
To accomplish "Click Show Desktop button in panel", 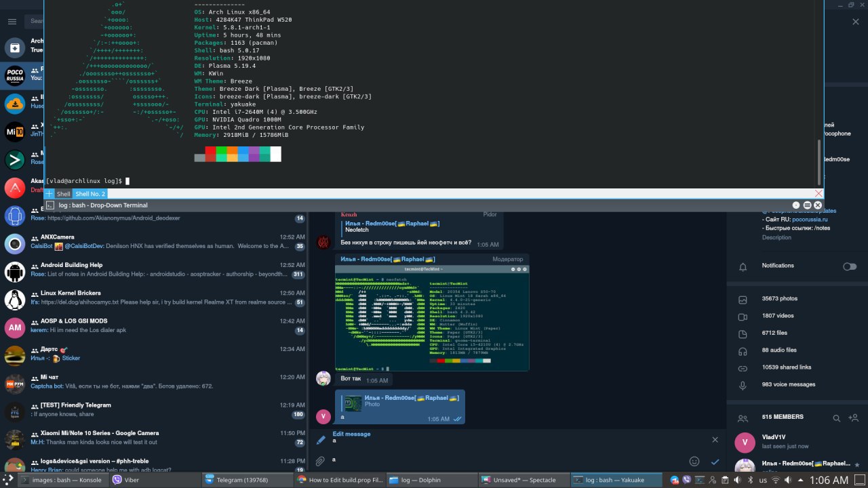I will tap(860, 480).
